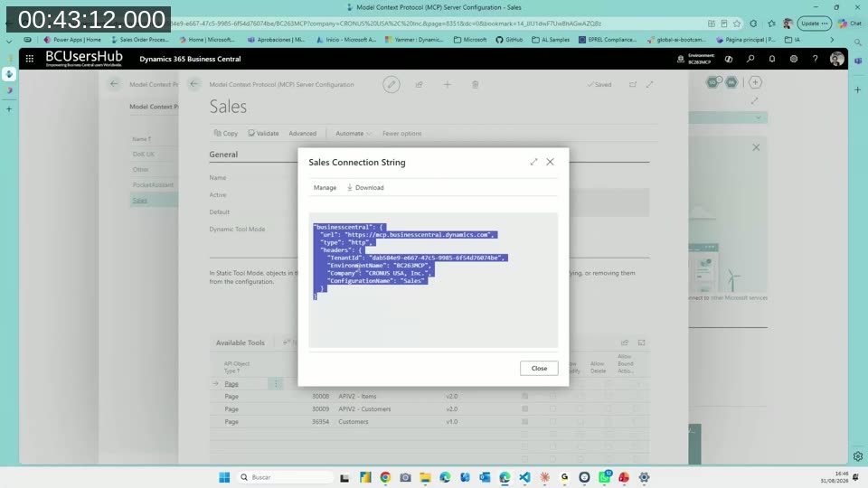
Task: Close the right side panel with X
Action: (x=756, y=147)
